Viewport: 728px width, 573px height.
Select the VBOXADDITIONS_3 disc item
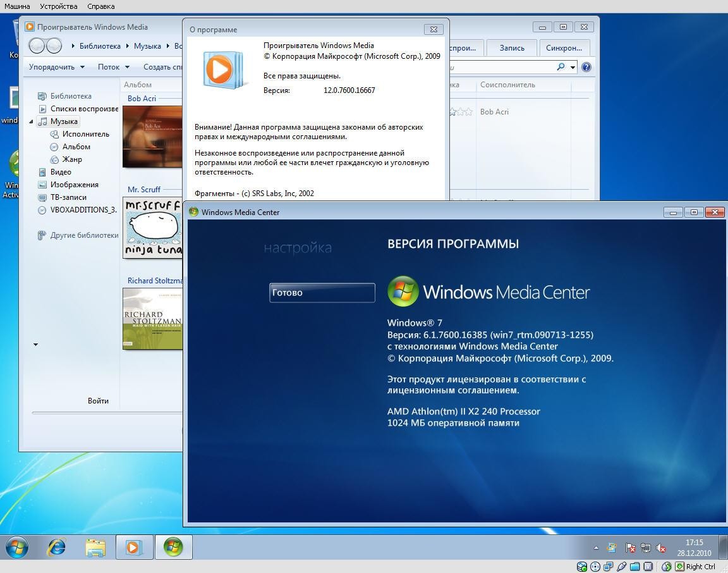click(x=78, y=210)
